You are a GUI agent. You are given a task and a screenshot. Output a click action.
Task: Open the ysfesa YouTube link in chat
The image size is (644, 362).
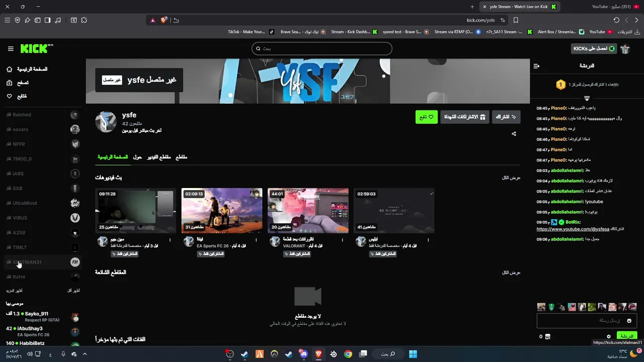click(x=573, y=229)
